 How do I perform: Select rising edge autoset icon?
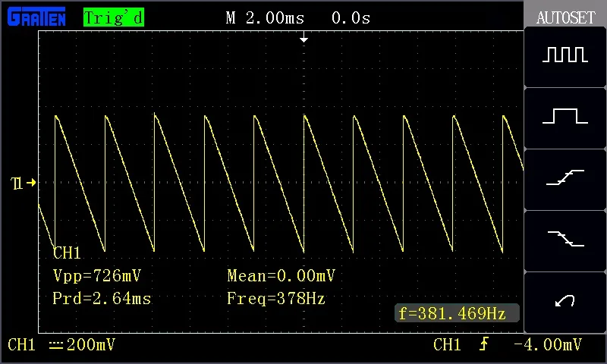coord(565,177)
